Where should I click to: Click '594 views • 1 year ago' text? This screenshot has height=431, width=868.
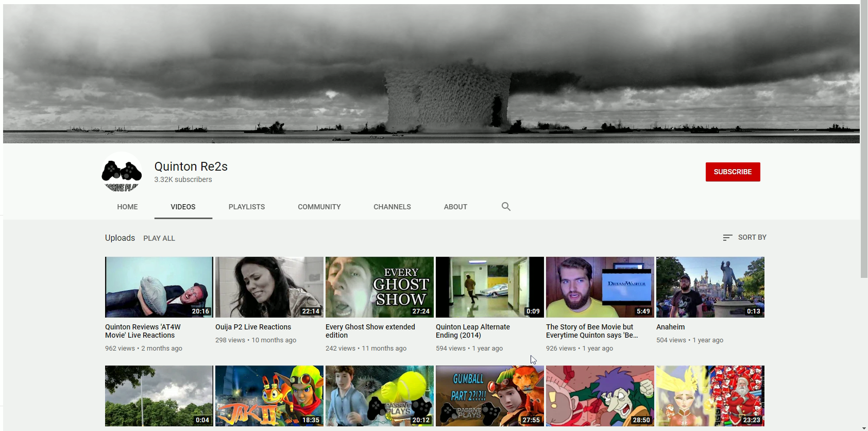point(469,349)
